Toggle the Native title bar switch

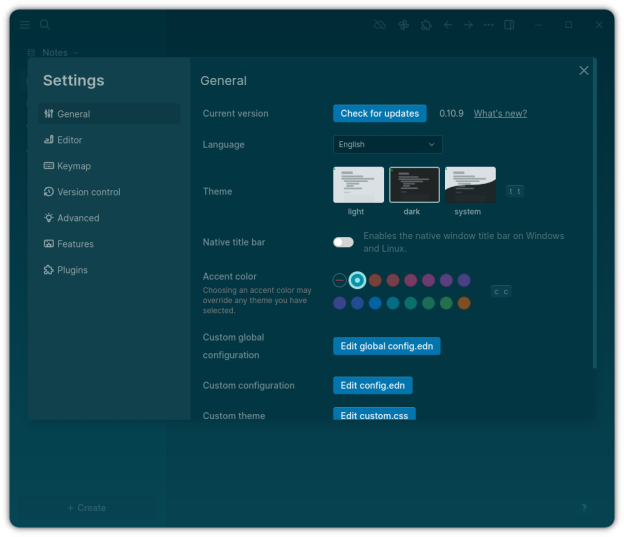point(343,242)
